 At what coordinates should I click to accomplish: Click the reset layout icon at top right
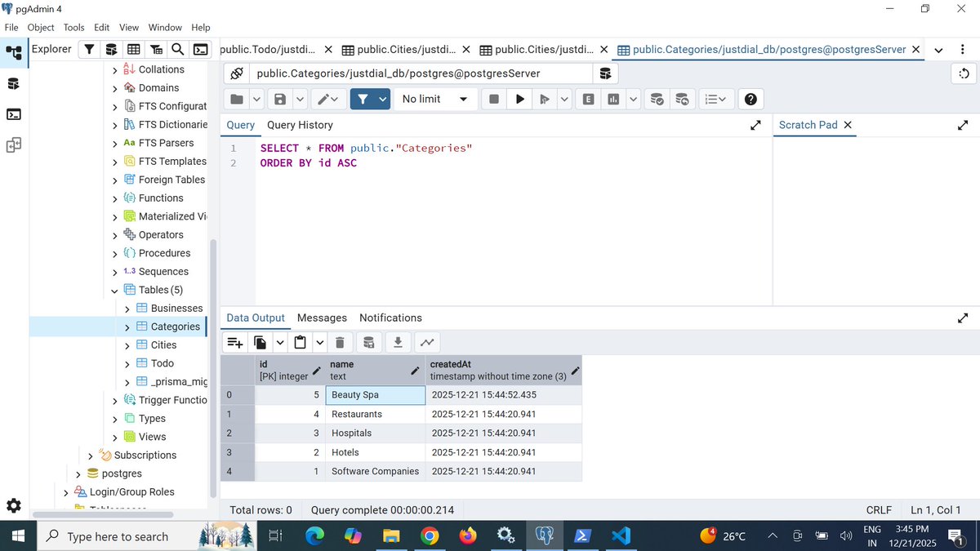pos(964,73)
